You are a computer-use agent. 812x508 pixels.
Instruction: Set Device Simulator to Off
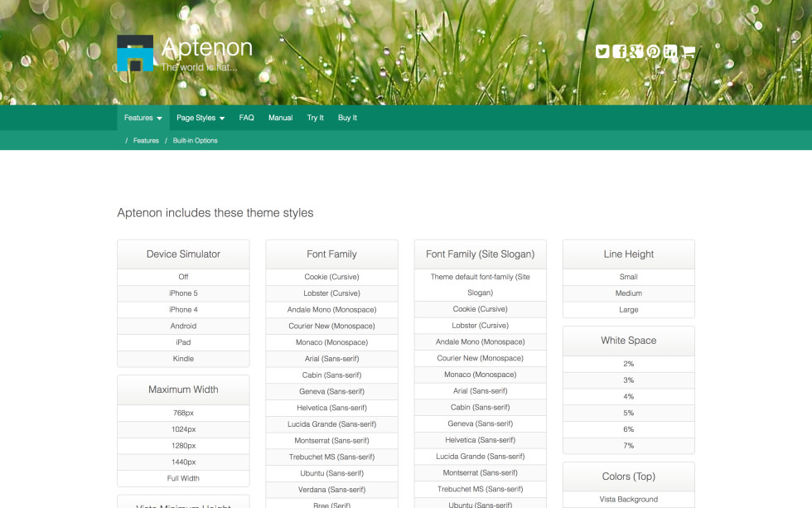coord(183,277)
